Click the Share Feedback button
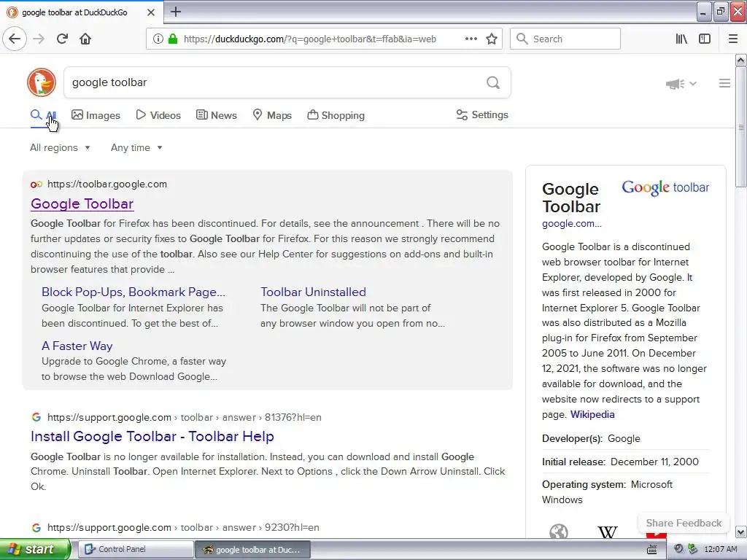Viewport: 747px width, 560px height. coord(684,523)
